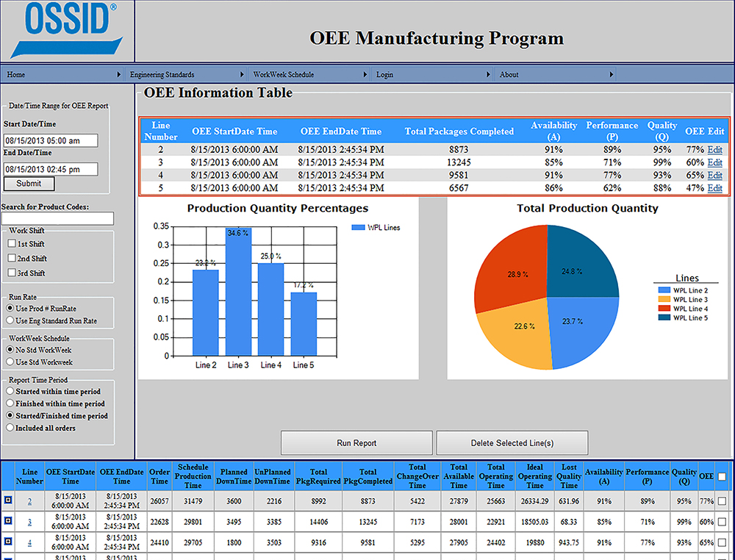Open Login menu arrow
Image resolution: width=735 pixels, height=560 pixels.
tap(488, 74)
